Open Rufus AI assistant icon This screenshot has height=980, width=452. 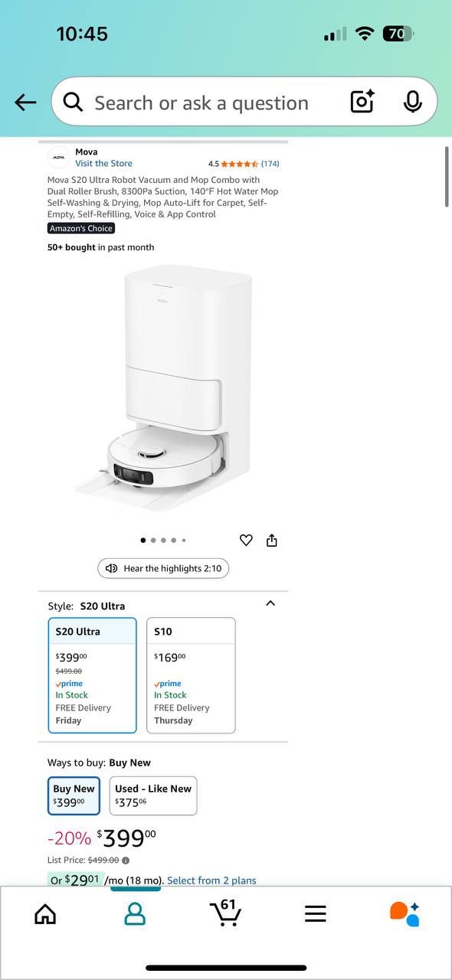click(405, 913)
